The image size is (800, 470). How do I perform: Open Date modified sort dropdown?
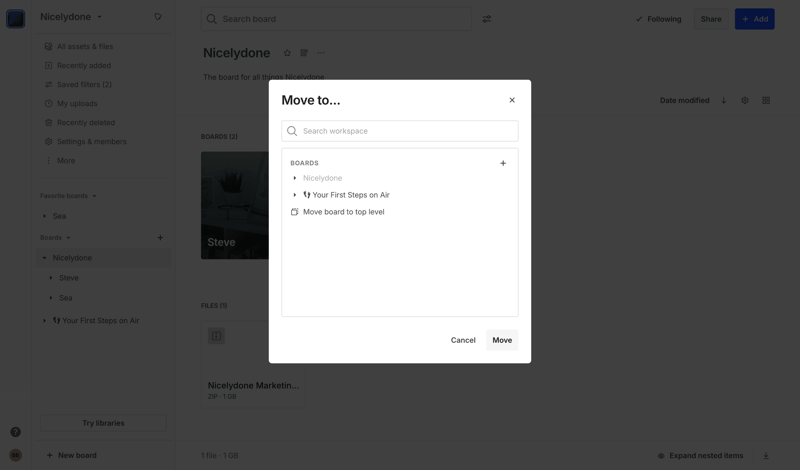(684, 101)
